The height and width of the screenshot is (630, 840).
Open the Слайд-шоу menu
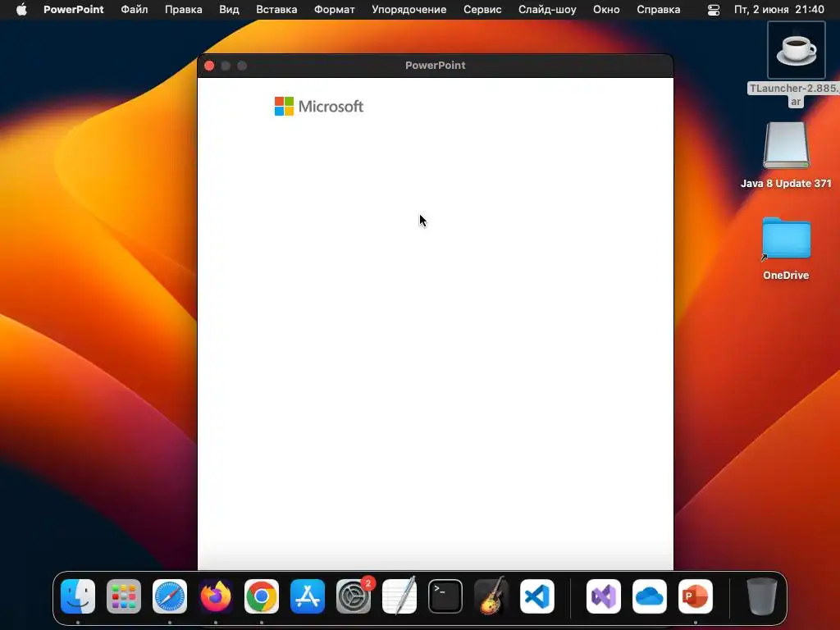click(x=547, y=10)
